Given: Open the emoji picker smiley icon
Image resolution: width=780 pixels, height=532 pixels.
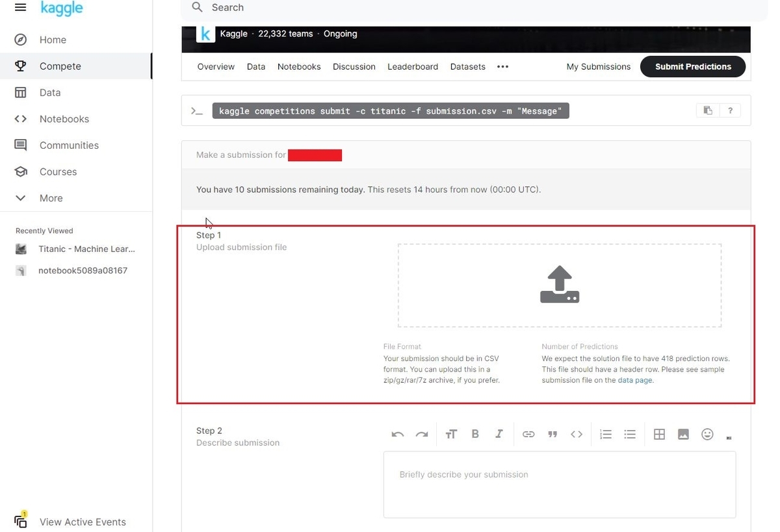Looking at the screenshot, I should 708,435.
